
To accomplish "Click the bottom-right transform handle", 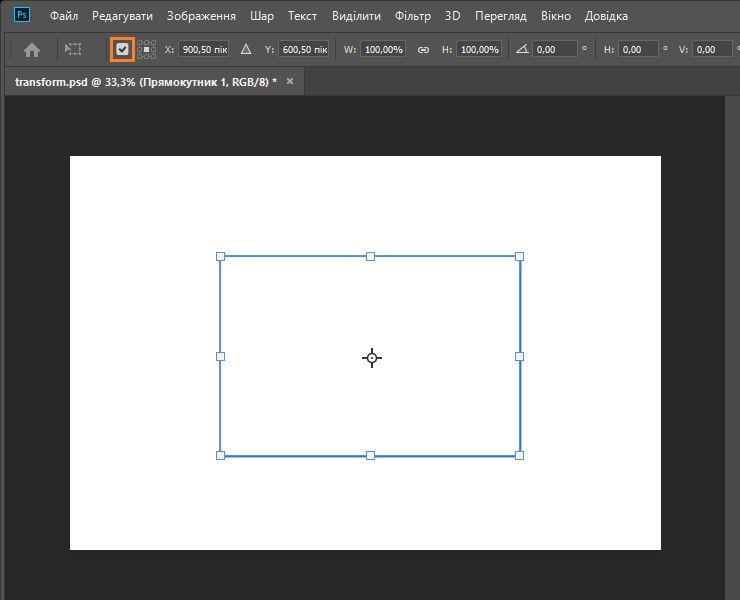I will pos(519,455).
